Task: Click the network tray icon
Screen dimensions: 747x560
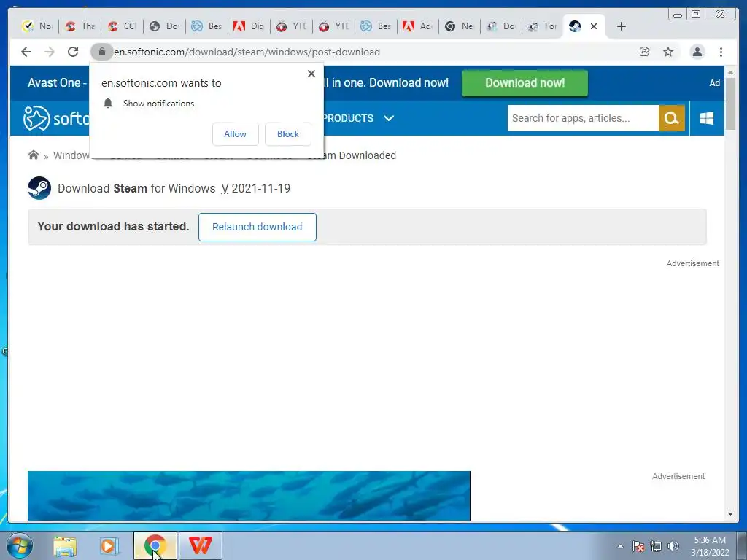Action: pyautogui.click(x=656, y=546)
